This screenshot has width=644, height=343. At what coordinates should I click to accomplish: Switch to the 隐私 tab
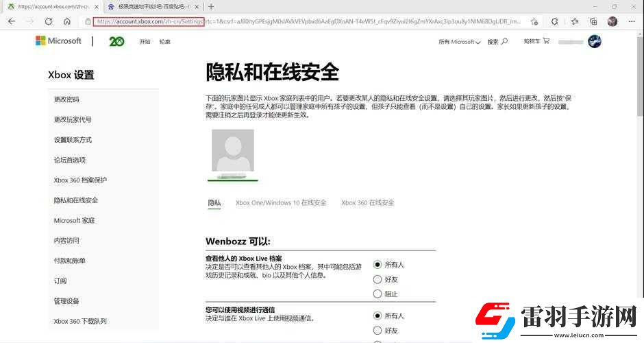pyautogui.click(x=214, y=203)
